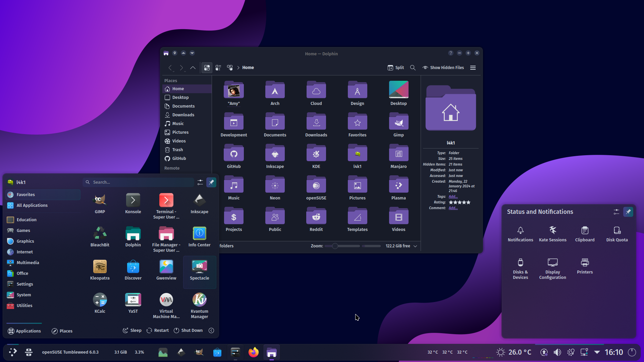
Task: Click the Dolphin search magnifier icon
Action: 413,67
